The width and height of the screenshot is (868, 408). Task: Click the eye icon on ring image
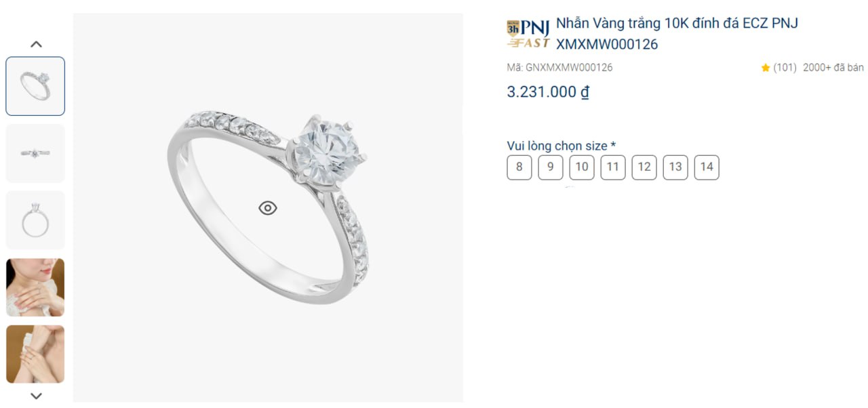pyautogui.click(x=268, y=208)
